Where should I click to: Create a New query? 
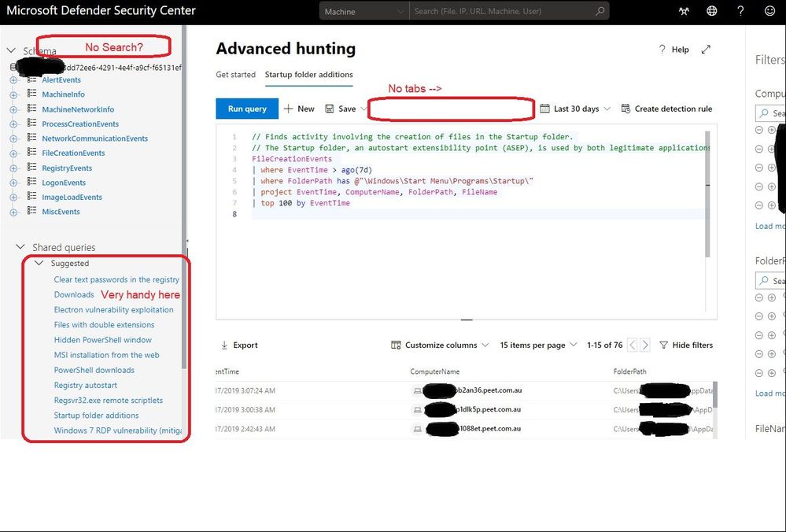tap(299, 109)
